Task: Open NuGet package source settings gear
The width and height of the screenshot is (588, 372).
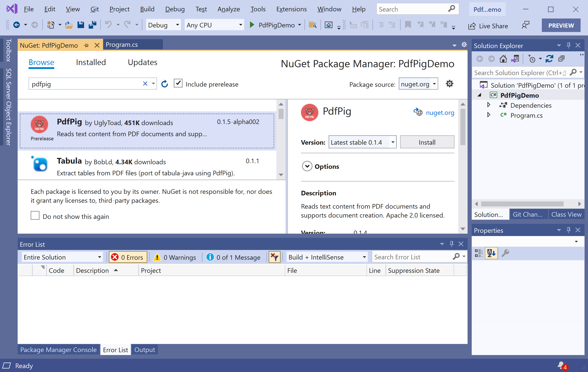Action: click(449, 84)
